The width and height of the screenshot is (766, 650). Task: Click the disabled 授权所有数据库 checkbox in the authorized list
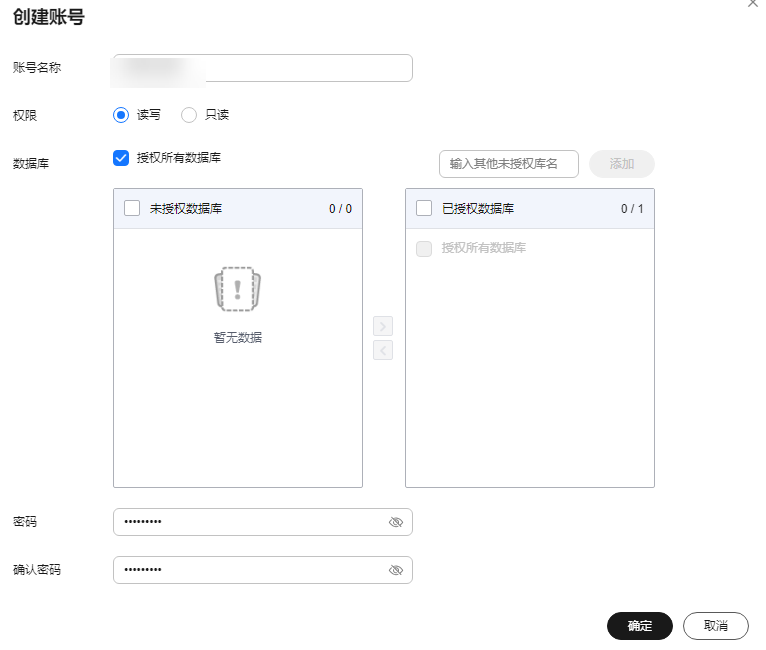tap(424, 248)
